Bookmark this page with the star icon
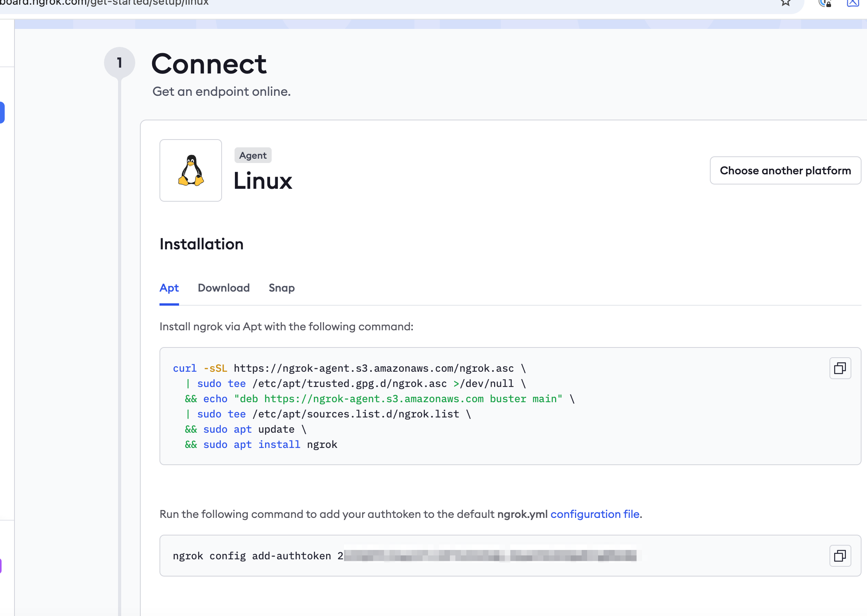 point(785,3)
